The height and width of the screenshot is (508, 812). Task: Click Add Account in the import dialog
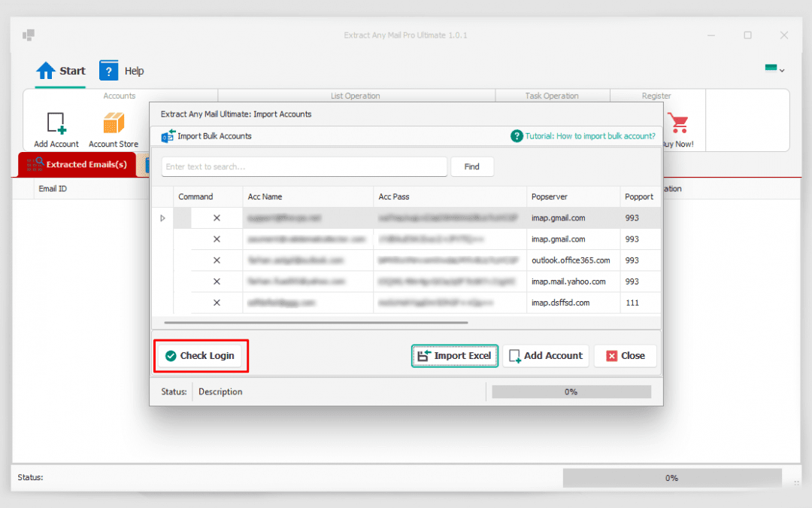click(546, 355)
